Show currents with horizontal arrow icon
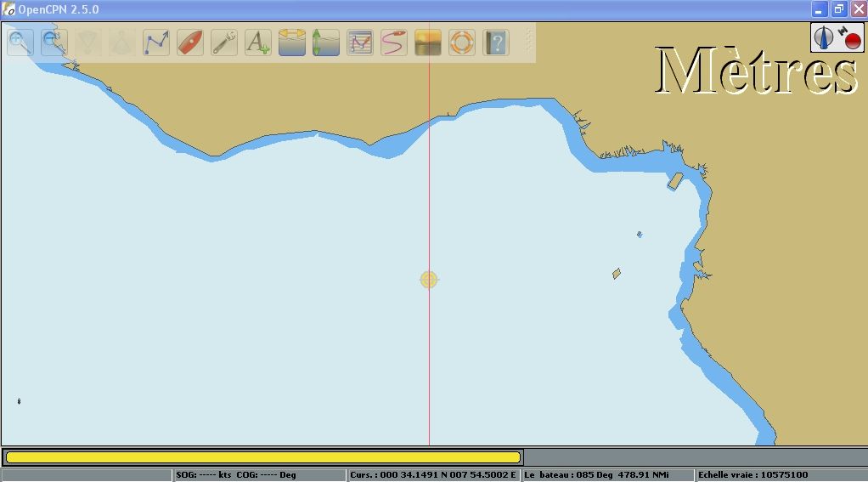868x482 pixels. point(292,42)
